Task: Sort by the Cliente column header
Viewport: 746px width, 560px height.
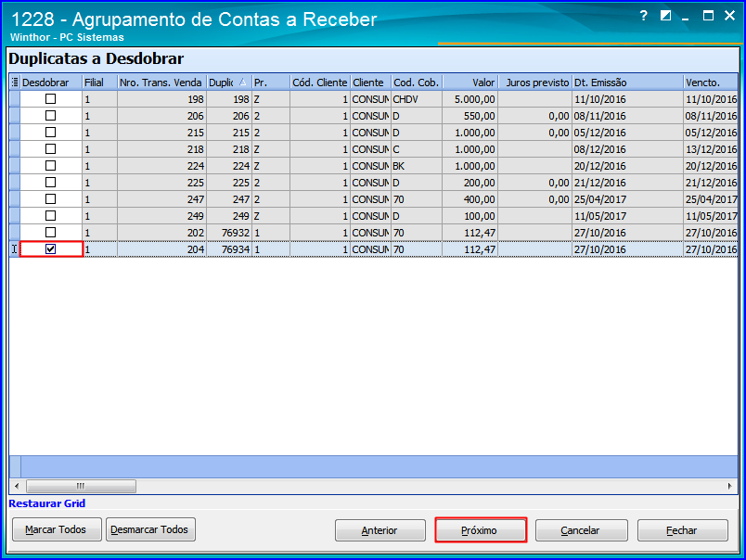Action: (370, 83)
